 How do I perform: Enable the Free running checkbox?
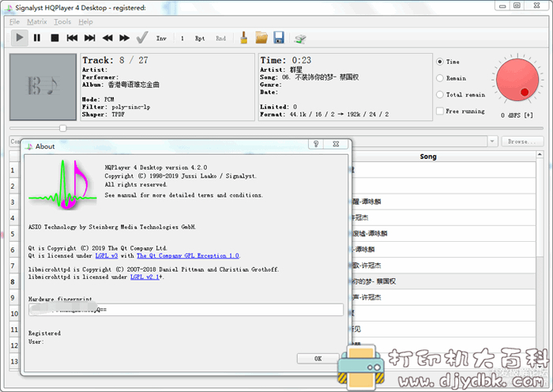tap(440, 111)
